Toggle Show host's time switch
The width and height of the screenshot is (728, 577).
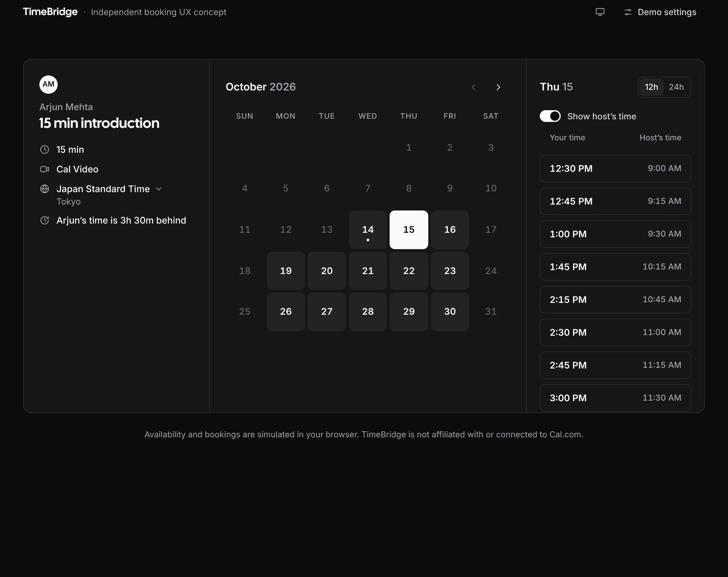tap(550, 116)
